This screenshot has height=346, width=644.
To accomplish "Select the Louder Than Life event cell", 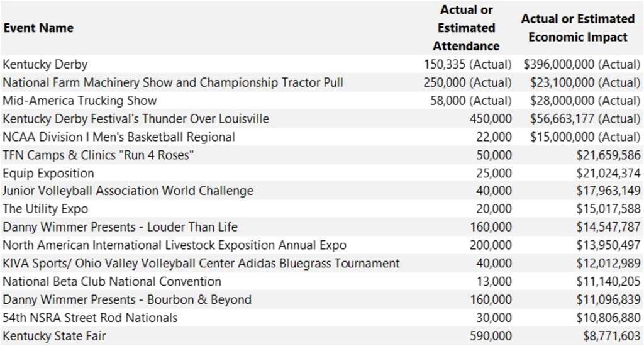I will coord(120,228).
